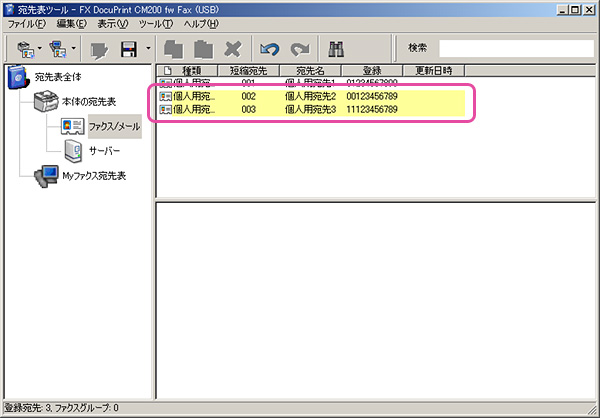Open the ヘルプ(H) menu
600x418 pixels.
pos(199,23)
